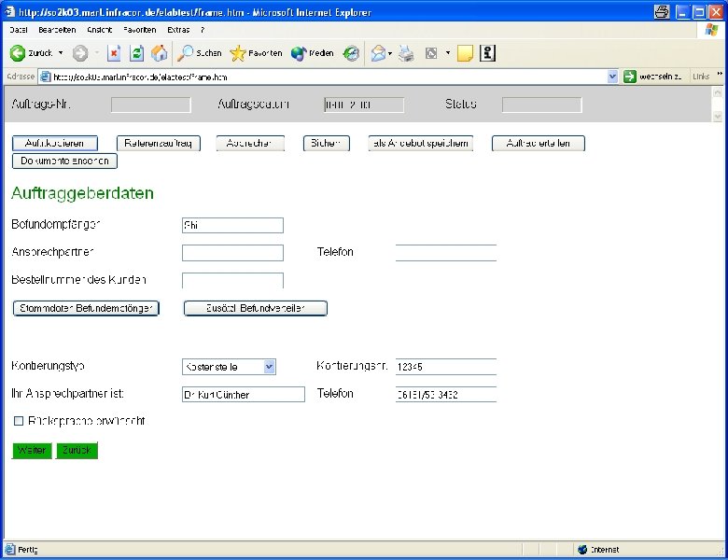Click 'Ihr Ansprechpartner ist' name field
Screen dimensions: 728x560
coord(244,394)
